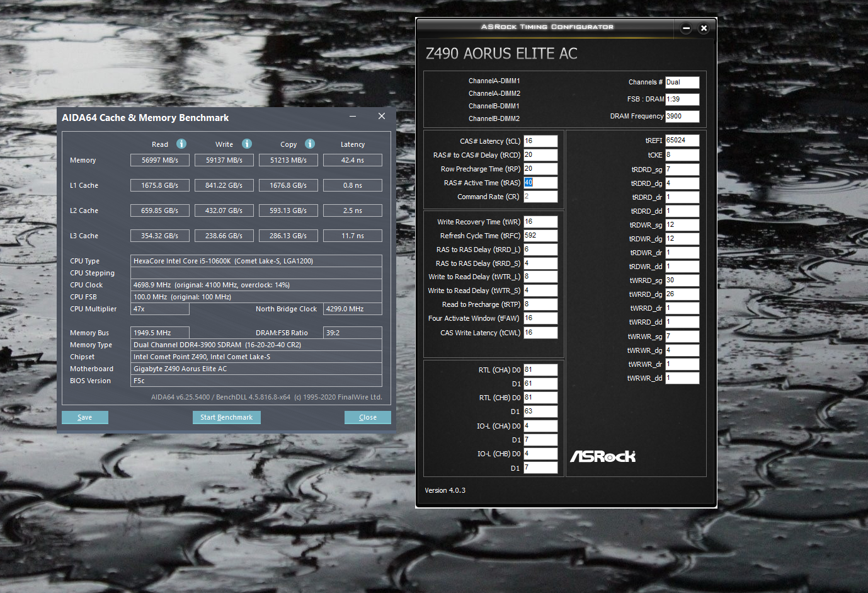Viewport: 868px width, 593px height.
Task: Select the RAS to RAS Delay (tRRD_S) field
Action: pos(540,263)
